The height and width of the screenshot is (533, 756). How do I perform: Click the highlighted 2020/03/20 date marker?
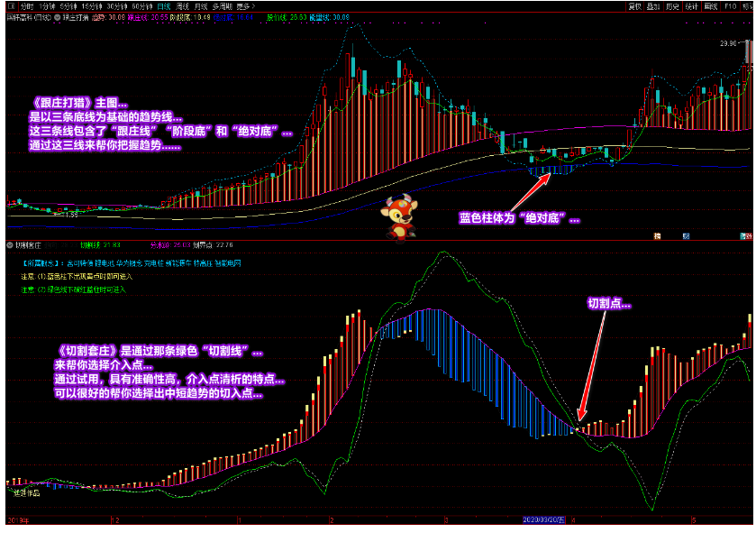click(x=545, y=520)
